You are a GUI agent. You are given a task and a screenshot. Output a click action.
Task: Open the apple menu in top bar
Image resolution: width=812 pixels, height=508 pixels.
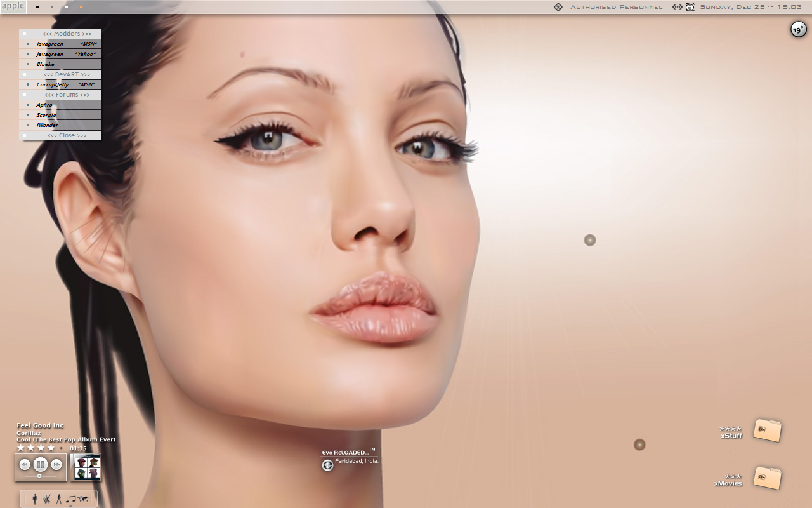pos(13,6)
